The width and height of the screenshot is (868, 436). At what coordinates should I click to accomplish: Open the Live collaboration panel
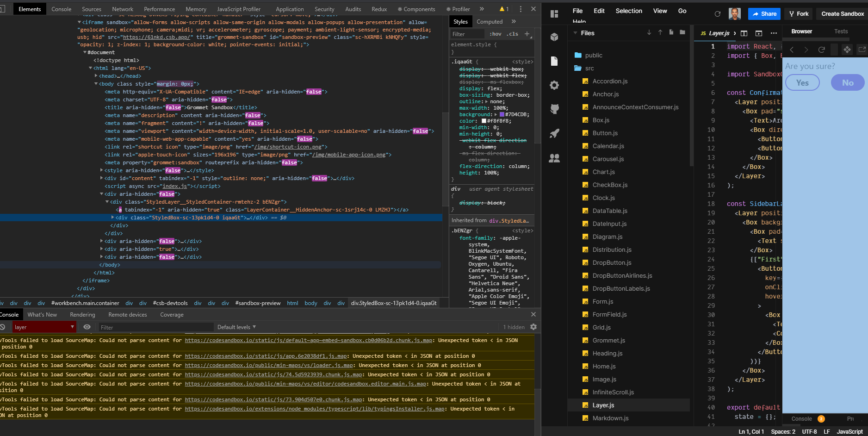pos(554,158)
